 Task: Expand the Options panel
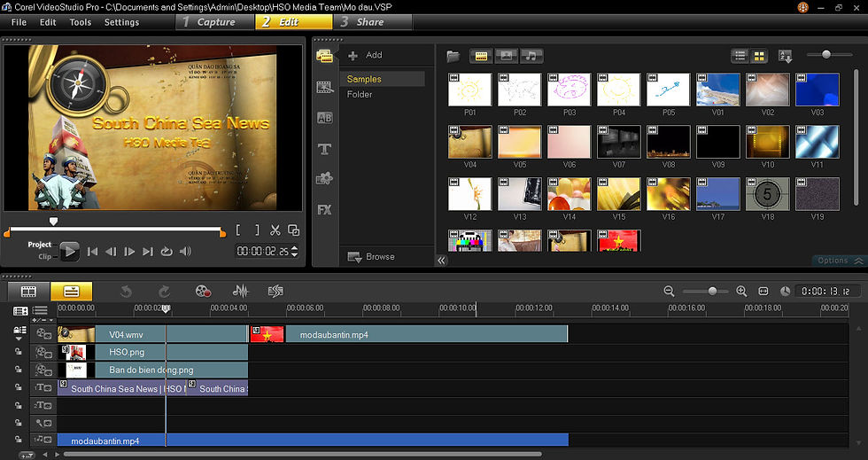click(x=840, y=261)
